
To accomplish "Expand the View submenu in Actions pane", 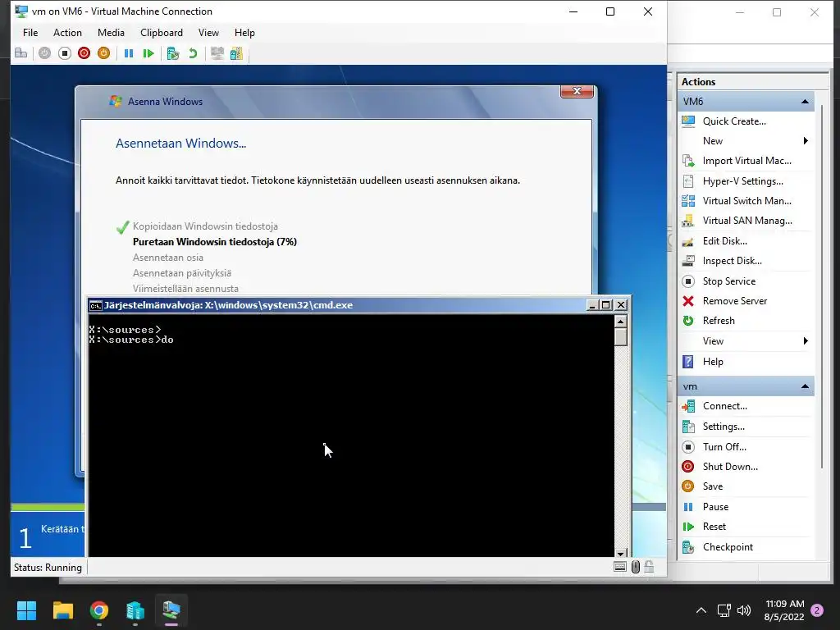I will pyautogui.click(x=806, y=341).
